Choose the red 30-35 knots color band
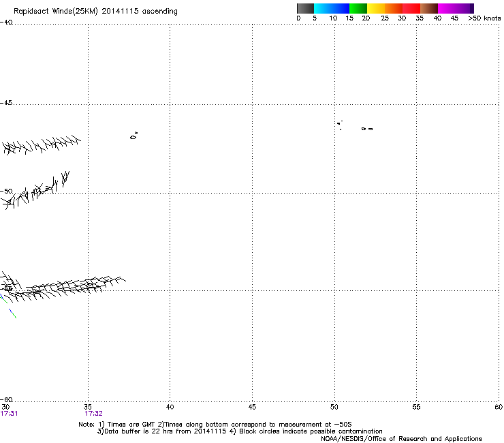The height and width of the screenshot is (443, 504). [x=411, y=8]
